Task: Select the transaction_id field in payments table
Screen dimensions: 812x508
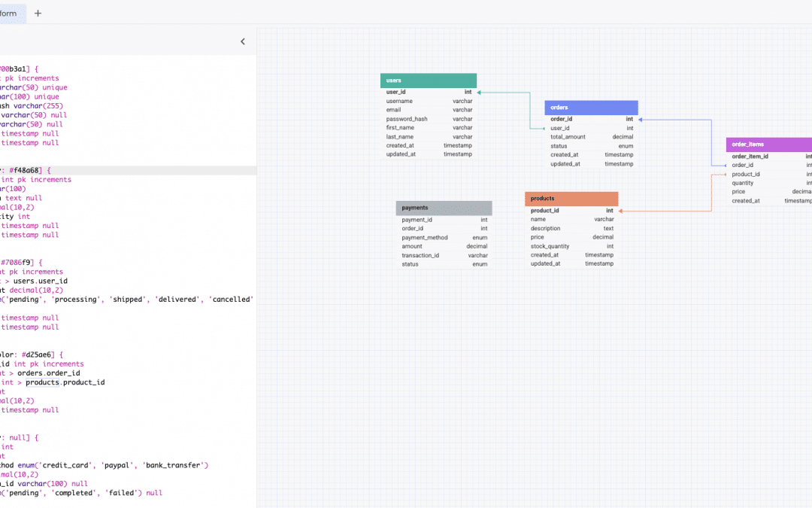Action: 444,255
